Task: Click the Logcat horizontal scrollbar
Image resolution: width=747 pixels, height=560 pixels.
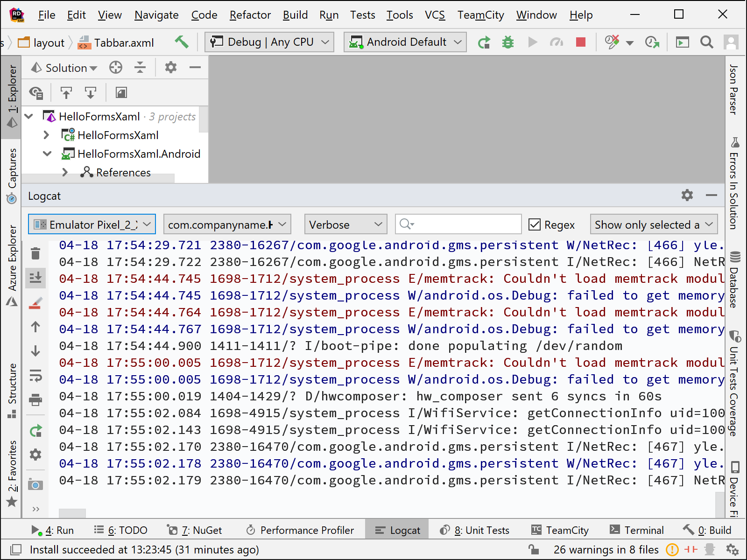Action: [72, 513]
